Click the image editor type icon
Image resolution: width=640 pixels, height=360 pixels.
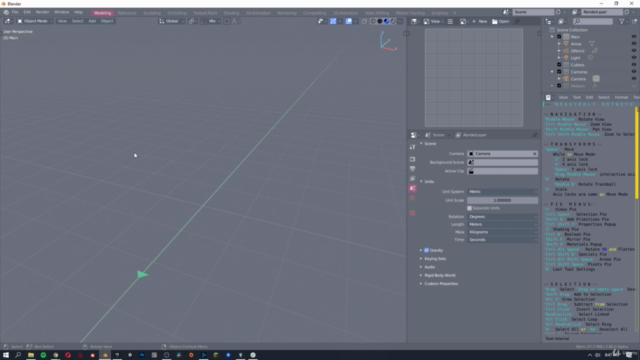(x=415, y=21)
